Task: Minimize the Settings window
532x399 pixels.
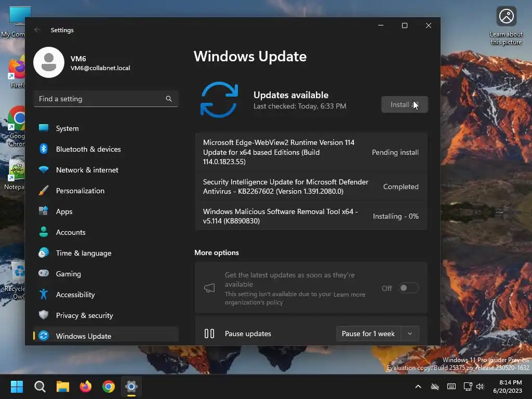Action: (381, 25)
